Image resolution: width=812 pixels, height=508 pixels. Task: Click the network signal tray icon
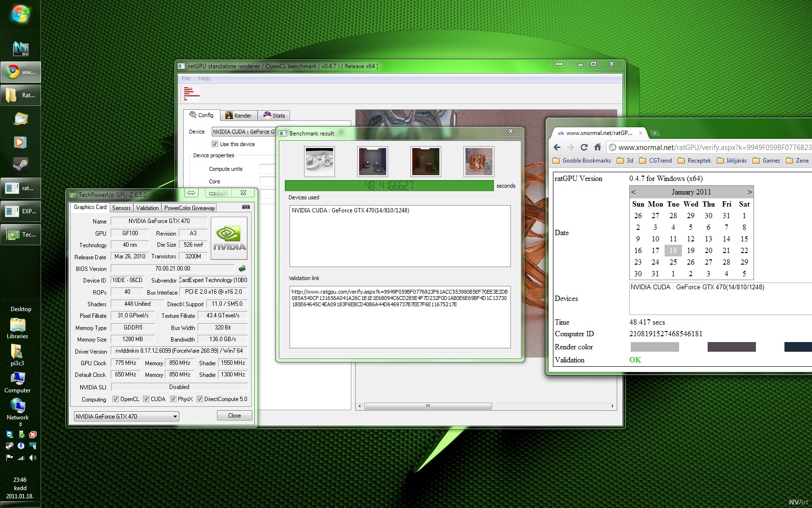point(21,458)
